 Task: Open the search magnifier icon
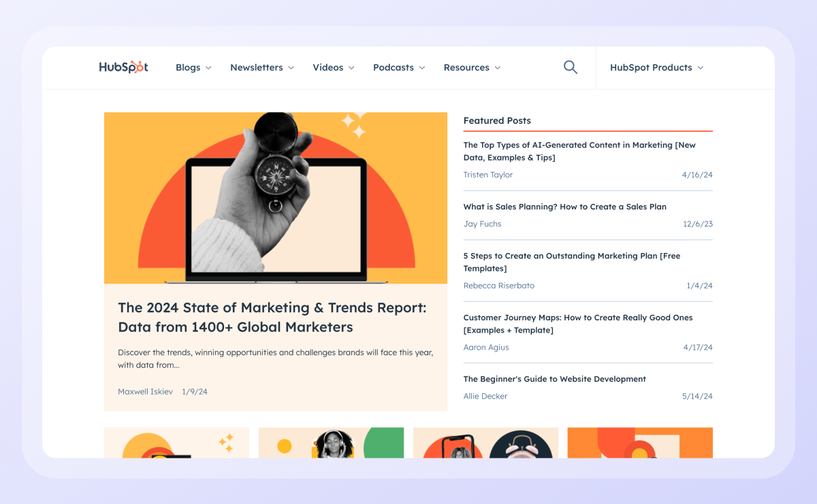click(x=571, y=67)
